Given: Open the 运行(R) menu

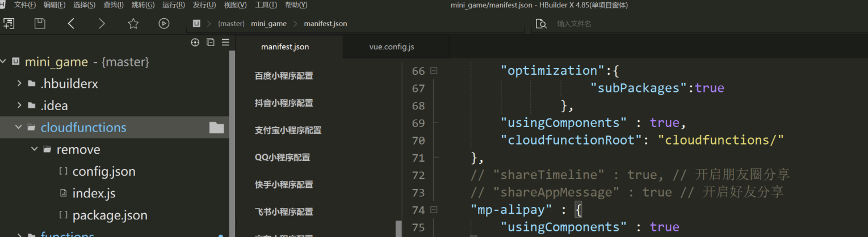Looking at the screenshot, I should [x=173, y=5].
